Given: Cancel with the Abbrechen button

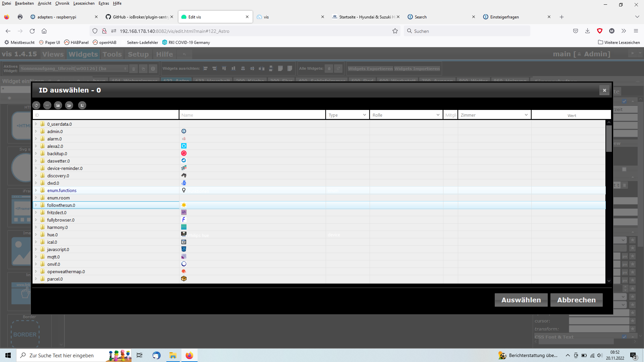Looking at the screenshot, I should tap(576, 300).
